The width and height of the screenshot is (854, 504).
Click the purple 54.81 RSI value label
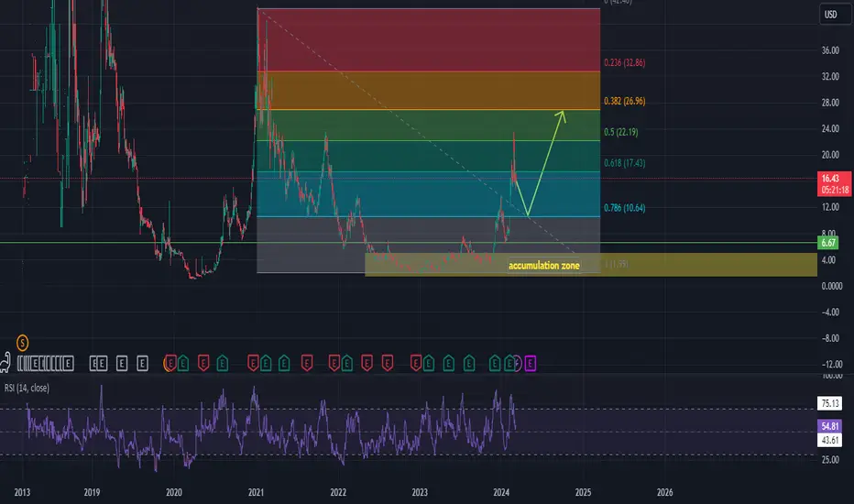pos(829,426)
